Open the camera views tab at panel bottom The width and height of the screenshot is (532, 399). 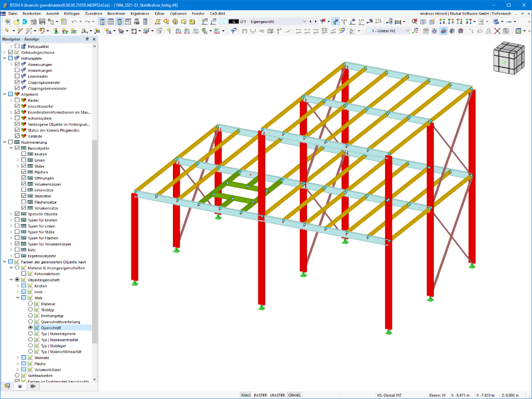point(33,386)
